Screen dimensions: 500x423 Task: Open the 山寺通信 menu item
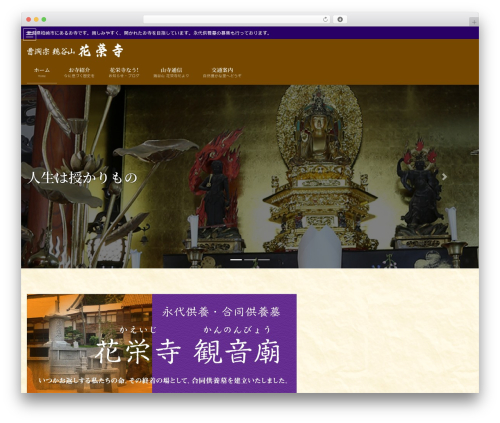point(171,72)
